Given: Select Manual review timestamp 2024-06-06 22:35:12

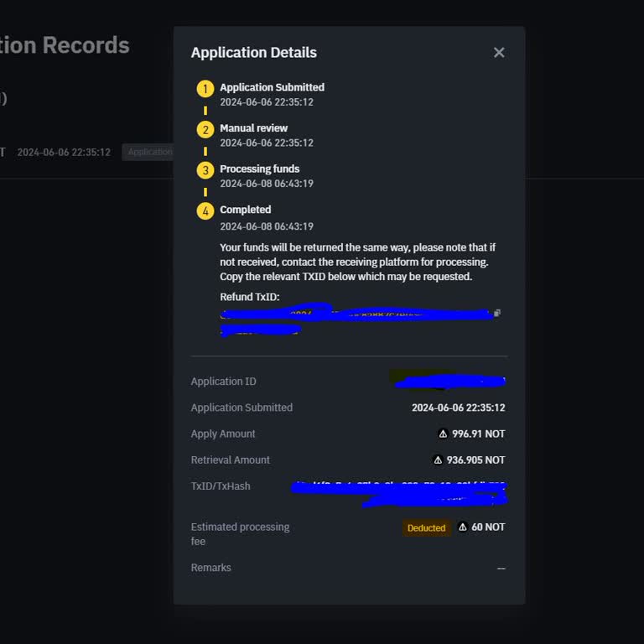Looking at the screenshot, I should [x=267, y=143].
